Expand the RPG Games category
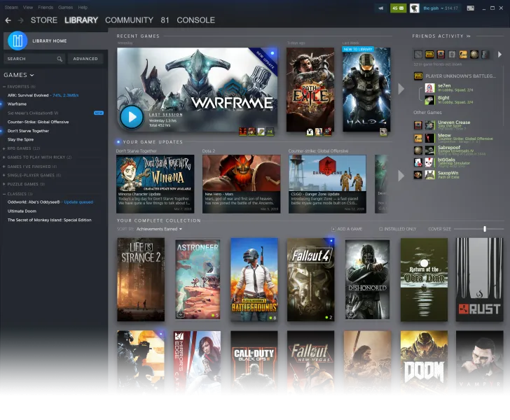This screenshot has width=510, height=420. pos(6,148)
